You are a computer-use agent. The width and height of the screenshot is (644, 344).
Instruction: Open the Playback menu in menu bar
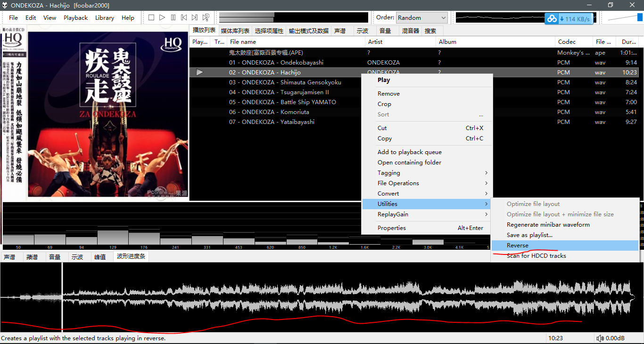pos(75,17)
